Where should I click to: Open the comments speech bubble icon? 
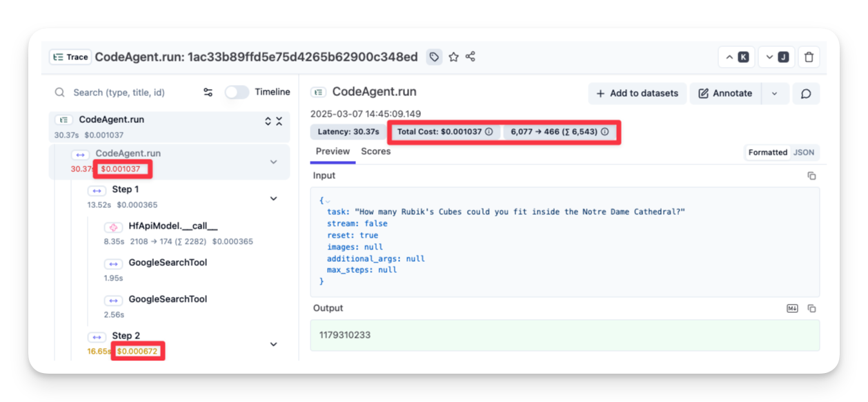pyautogui.click(x=805, y=93)
